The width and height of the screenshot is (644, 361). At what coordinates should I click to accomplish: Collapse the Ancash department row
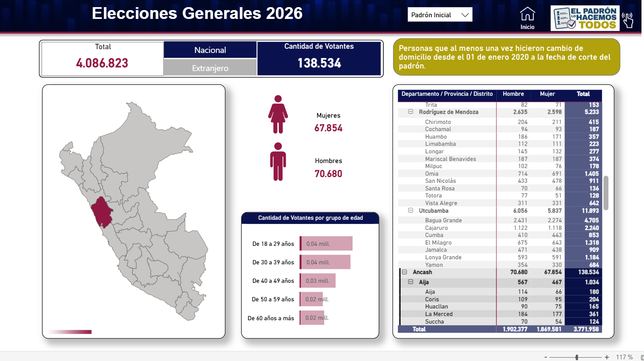coord(404,272)
